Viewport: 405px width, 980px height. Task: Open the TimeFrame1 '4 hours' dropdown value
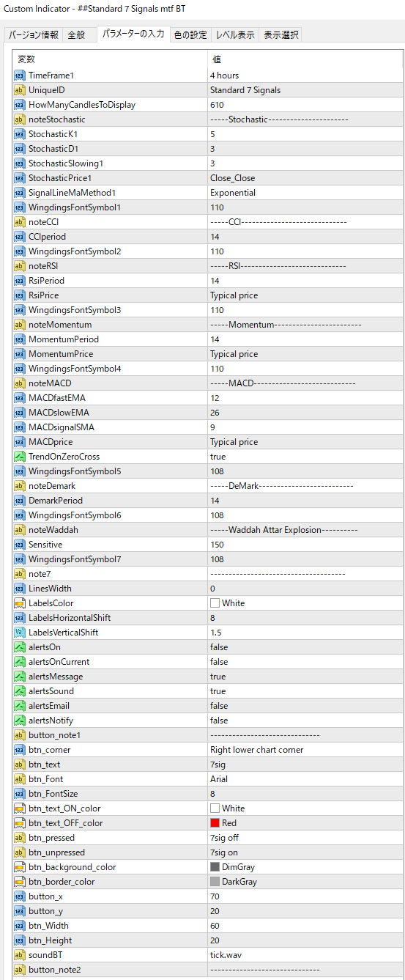304,75
